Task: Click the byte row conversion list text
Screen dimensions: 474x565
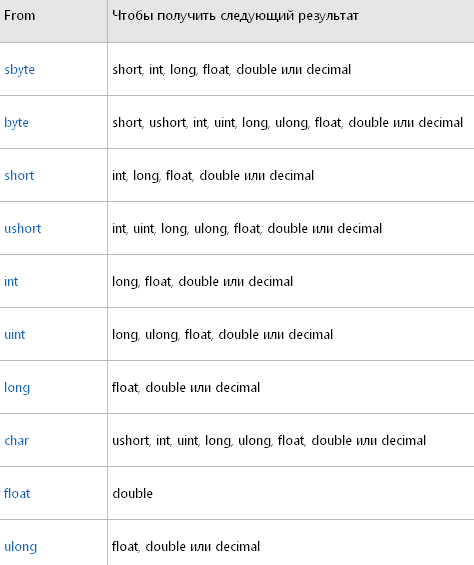Action: [x=288, y=123]
